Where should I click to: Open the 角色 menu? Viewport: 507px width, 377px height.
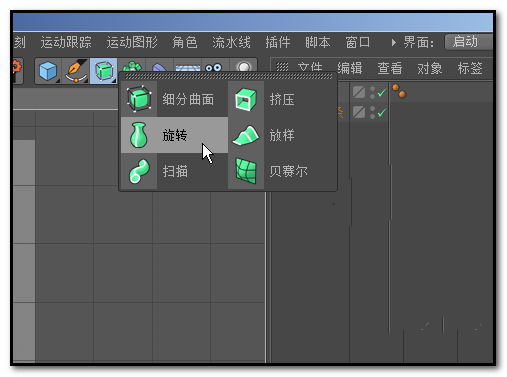[185, 42]
